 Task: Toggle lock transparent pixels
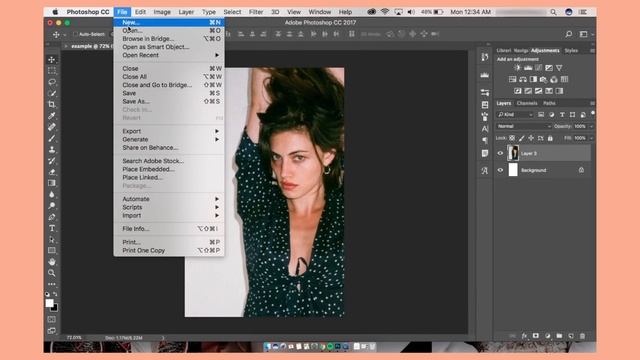click(512, 138)
